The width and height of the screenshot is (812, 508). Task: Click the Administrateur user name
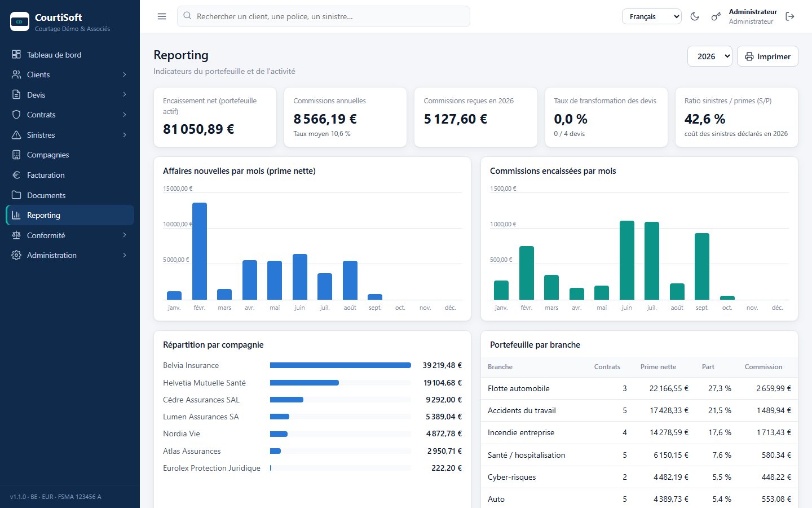753,12
